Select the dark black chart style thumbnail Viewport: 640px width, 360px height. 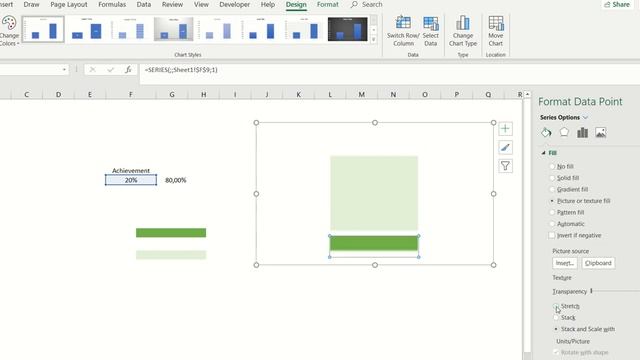coord(347,29)
